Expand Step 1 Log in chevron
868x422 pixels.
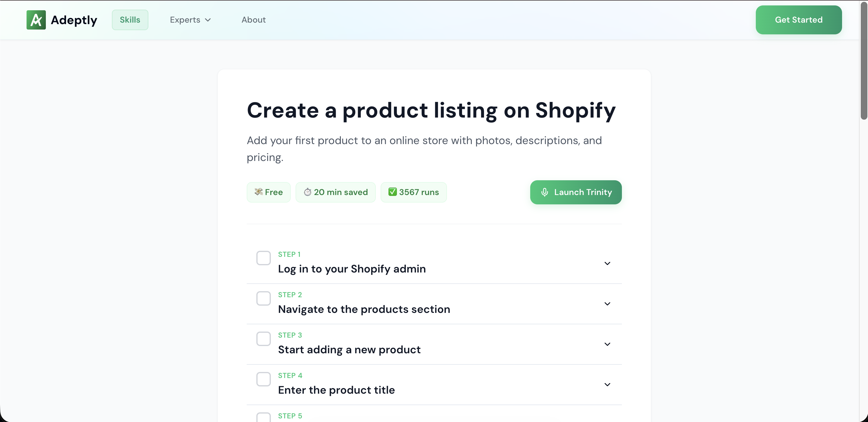point(607,263)
